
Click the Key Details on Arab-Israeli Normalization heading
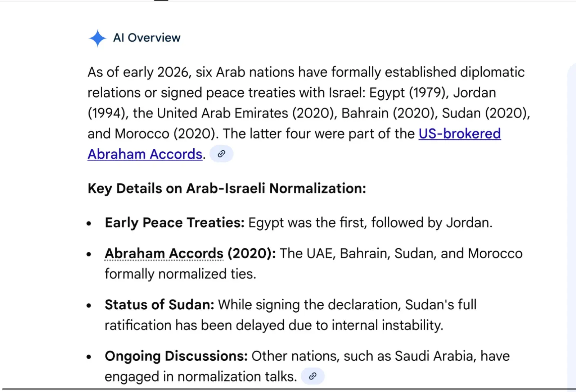pos(227,188)
